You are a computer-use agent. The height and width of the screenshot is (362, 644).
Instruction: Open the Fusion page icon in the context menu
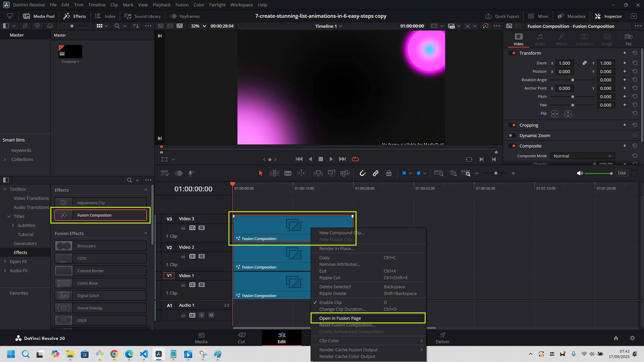pyautogui.click(x=340, y=318)
